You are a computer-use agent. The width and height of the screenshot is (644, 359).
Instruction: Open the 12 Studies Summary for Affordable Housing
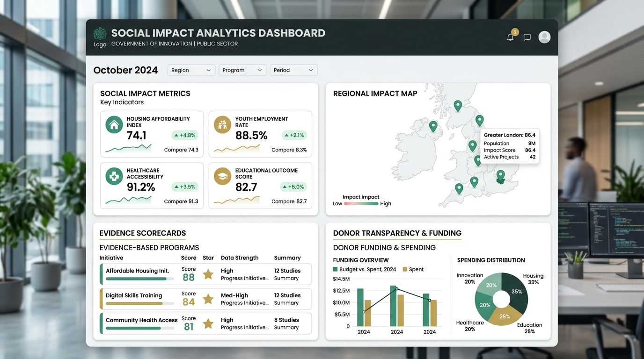click(287, 274)
